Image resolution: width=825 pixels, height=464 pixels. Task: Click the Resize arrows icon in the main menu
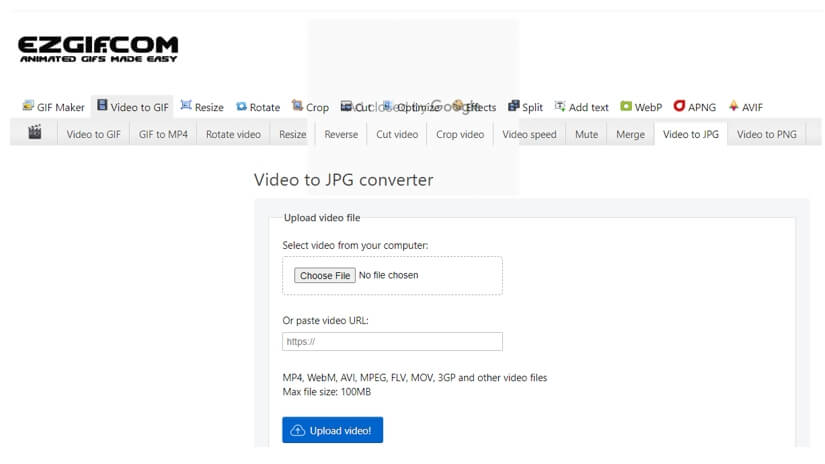click(x=186, y=105)
